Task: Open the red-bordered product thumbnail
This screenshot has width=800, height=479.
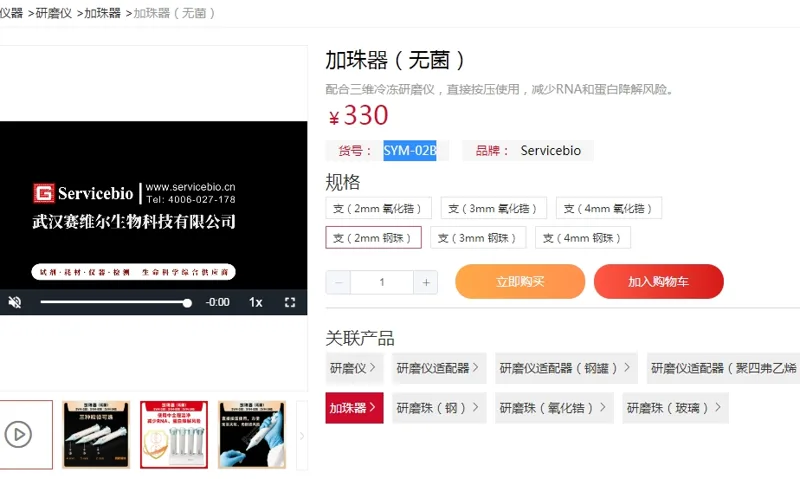Action: [x=174, y=435]
